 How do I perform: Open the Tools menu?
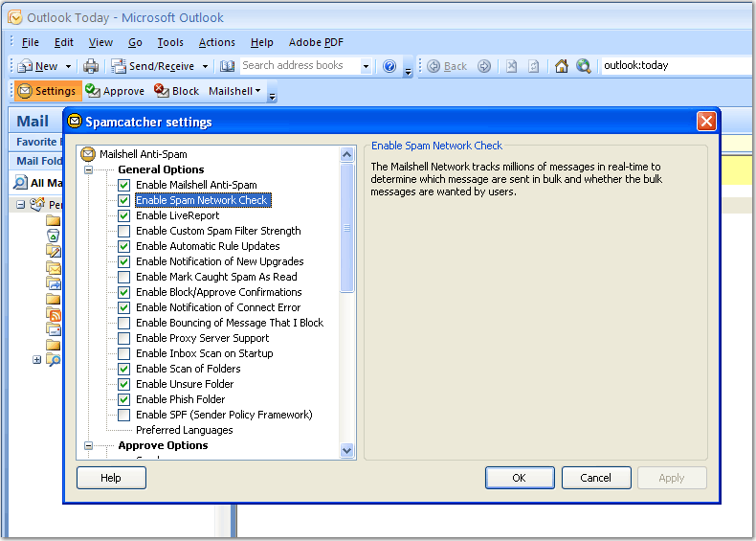click(170, 42)
